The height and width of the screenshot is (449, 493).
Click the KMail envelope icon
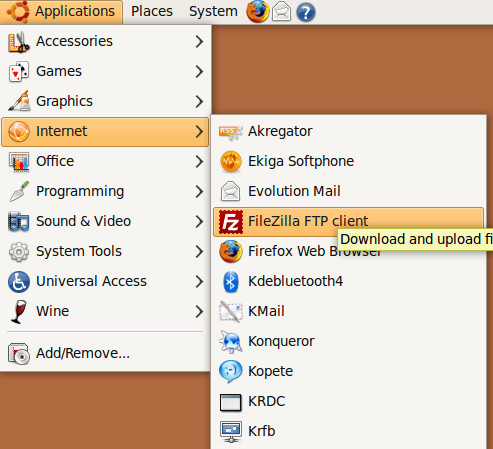pos(230,311)
